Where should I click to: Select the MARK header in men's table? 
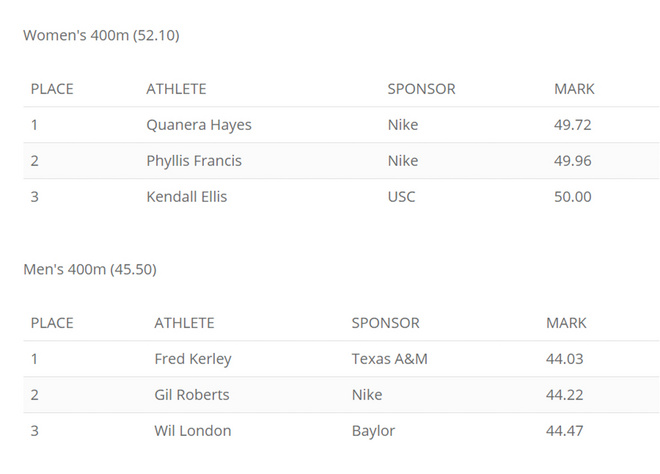[566, 323]
